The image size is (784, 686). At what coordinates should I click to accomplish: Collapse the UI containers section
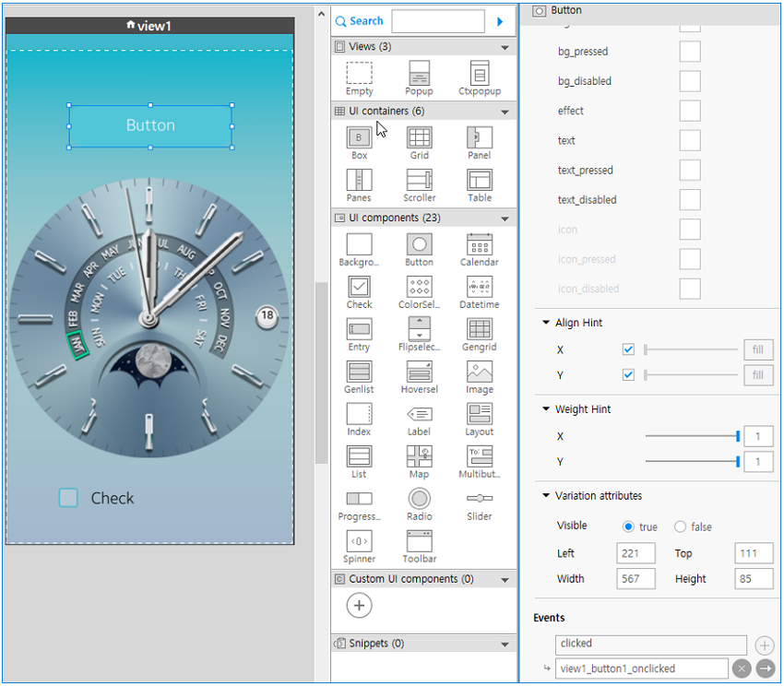tap(505, 112)
